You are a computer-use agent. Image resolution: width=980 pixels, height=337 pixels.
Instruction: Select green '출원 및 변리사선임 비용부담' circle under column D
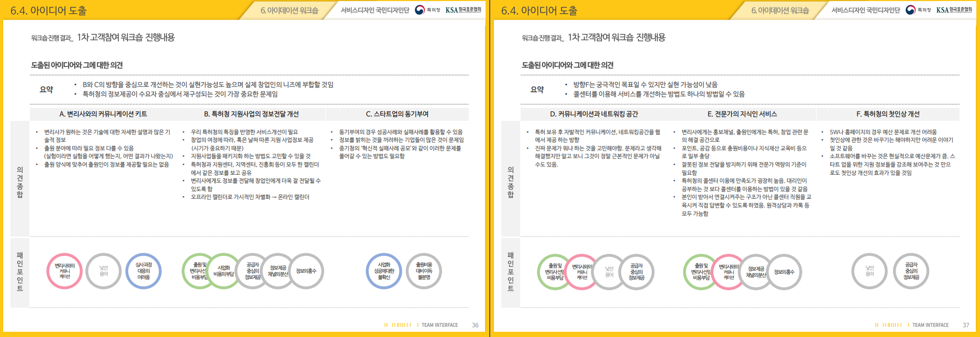(x=554, y=272)
